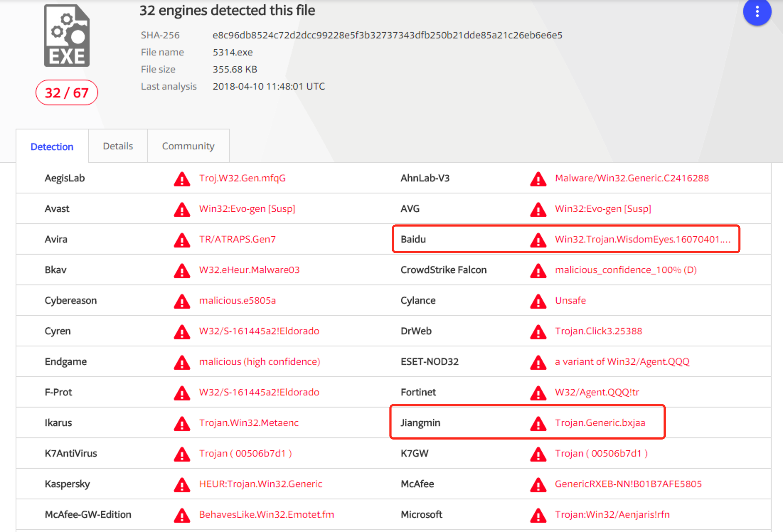Click the BehavesLike.Win32.Emotet.fm detection label

click(x=266, y=515)
